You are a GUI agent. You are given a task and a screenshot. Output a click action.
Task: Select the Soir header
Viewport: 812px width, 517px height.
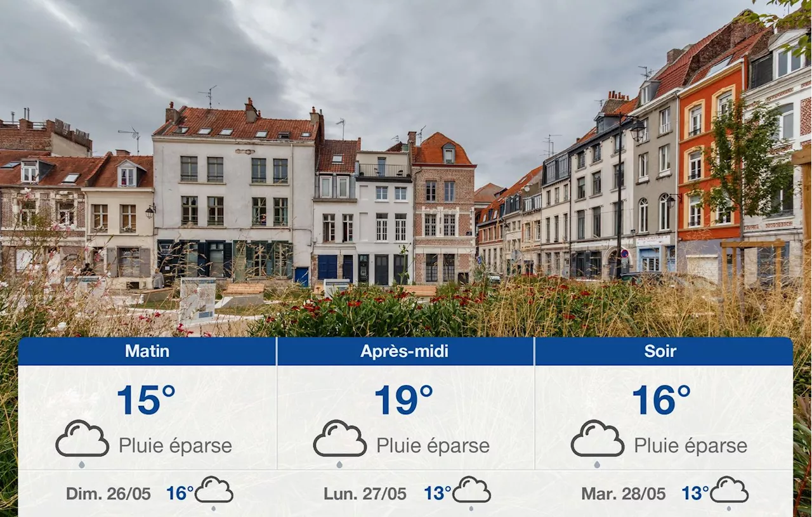[x=664, y=351]
